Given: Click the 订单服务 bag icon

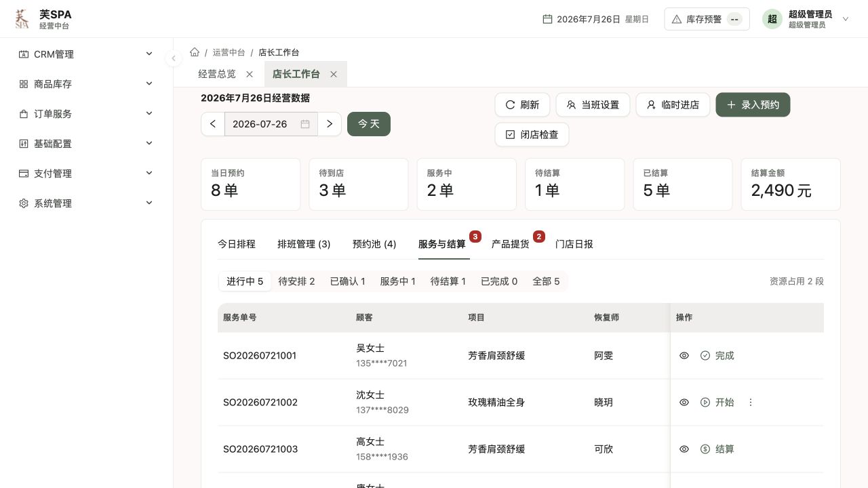Looking at the screenshot, I should pos(24,114).
